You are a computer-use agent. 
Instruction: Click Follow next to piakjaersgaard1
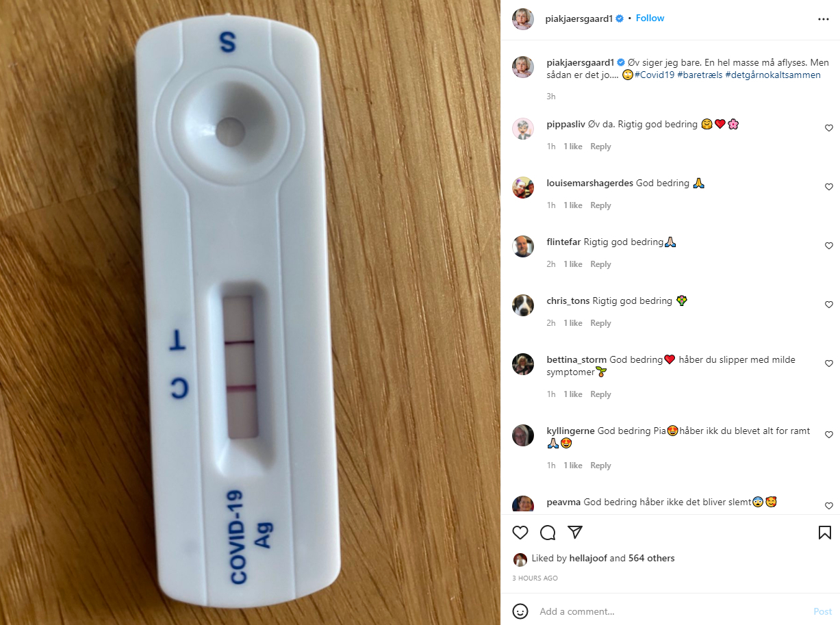(x=650, y=18)
